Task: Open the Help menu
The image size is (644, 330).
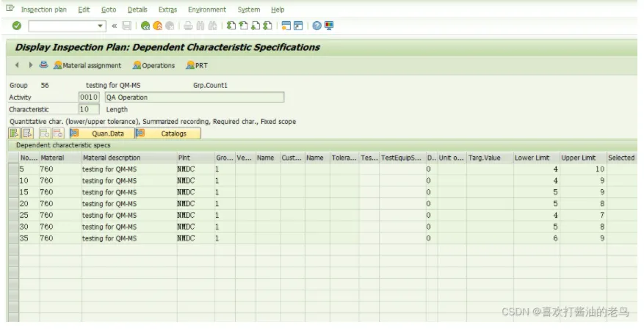Action: (278, 10)
